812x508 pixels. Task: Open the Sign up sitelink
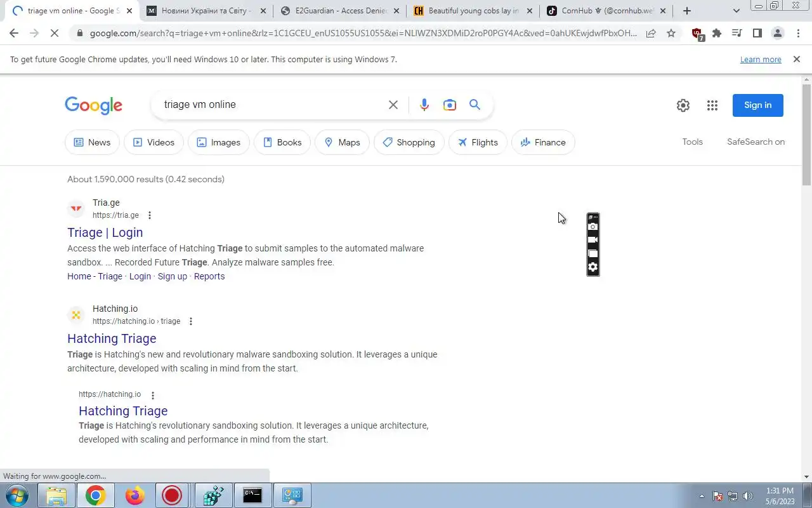pyautogui.click(x=173, y=276)
